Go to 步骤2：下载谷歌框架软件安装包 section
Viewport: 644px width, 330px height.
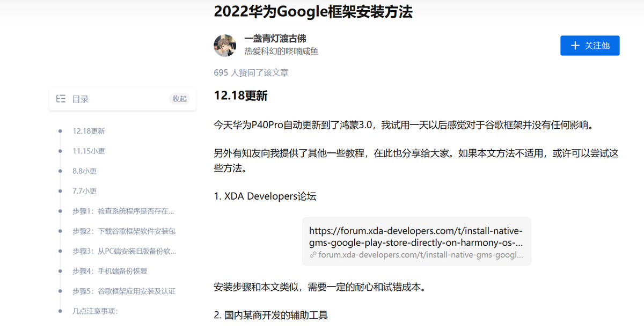click(124, 231)
